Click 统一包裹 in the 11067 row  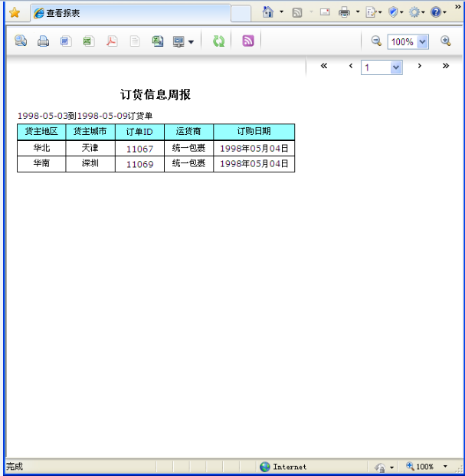click(188, 148)
